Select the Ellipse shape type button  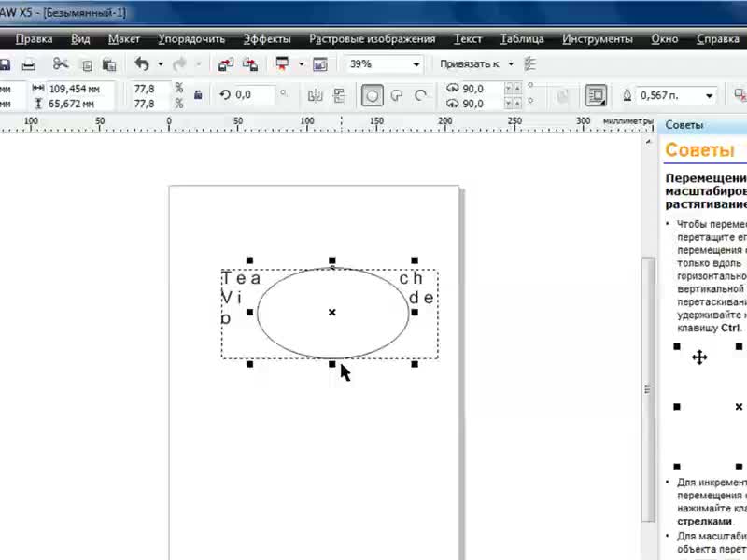372,96
